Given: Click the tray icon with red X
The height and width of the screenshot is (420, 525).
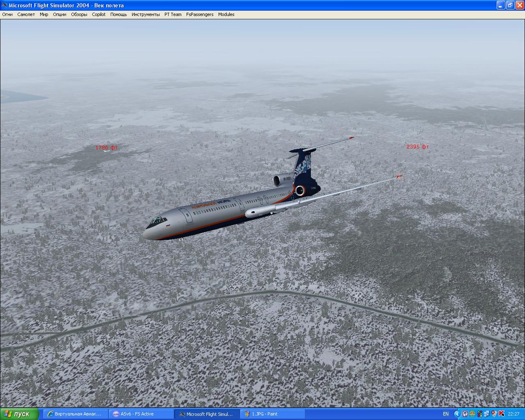Looking at the screenshot, I should point(494,414).
